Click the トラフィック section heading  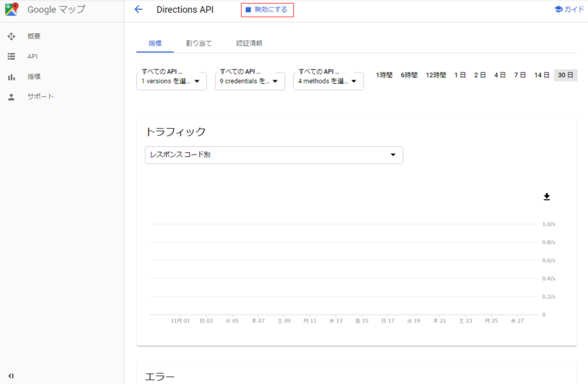click(x=176, y=131)
